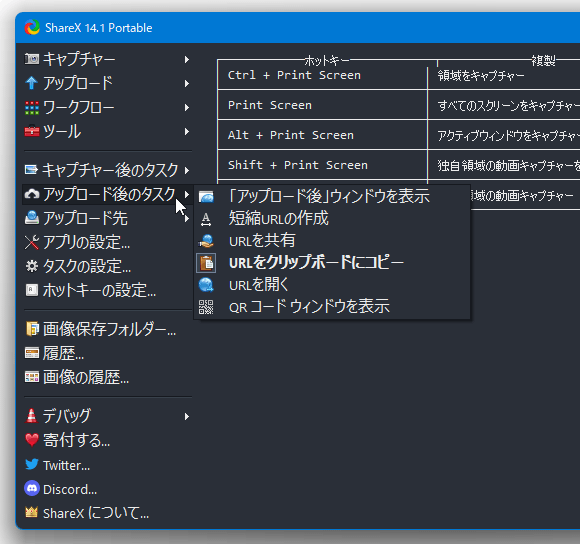This screenshot has width=580, height=544.
Task: Select QR コード ウィンドウを表示 option
Action: (332, 307)
